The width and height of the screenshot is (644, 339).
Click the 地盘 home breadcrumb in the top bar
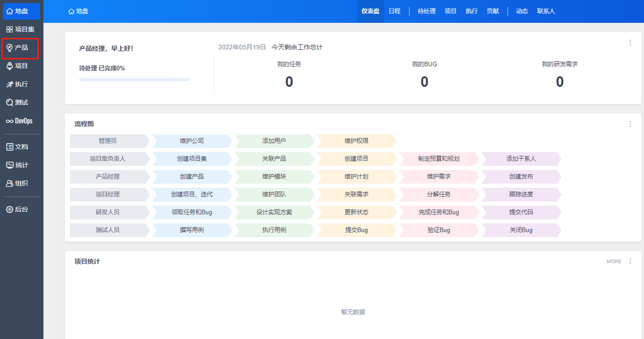pyautogui.click(x=78, y=11)
